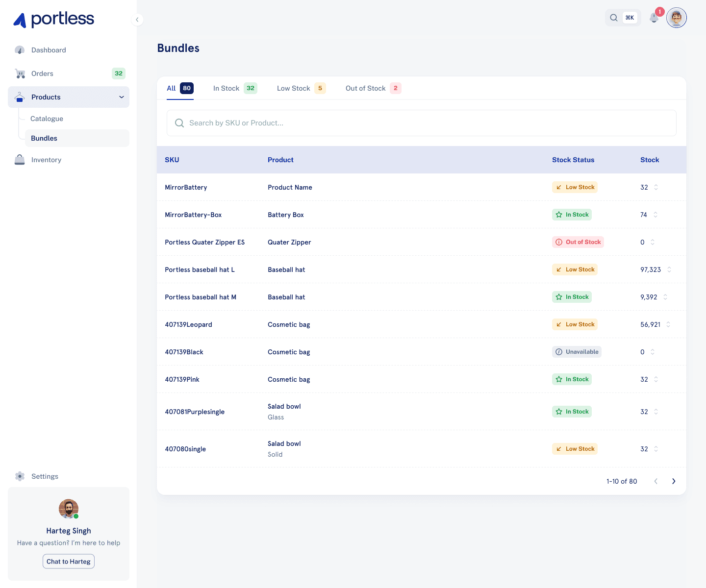Switch to the In Stock tab
Image resolution: width=706 pixels, height=588 pixels.
235,88
